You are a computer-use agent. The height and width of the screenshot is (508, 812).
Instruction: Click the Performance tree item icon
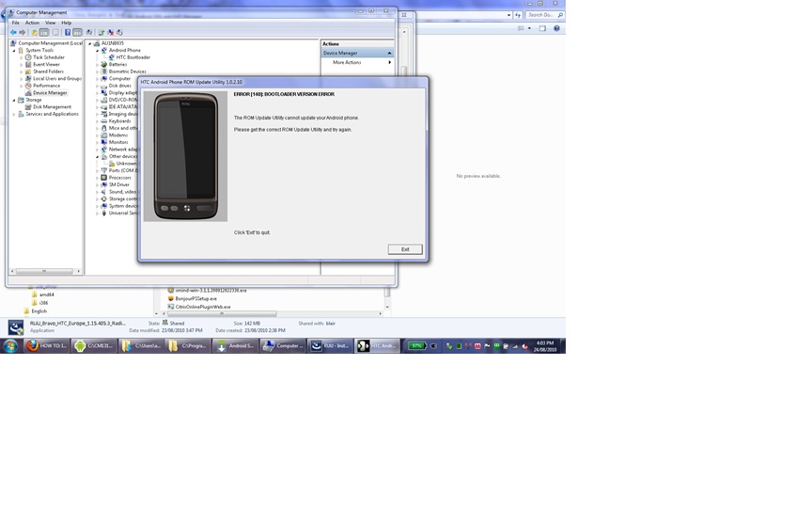[28, 86]
